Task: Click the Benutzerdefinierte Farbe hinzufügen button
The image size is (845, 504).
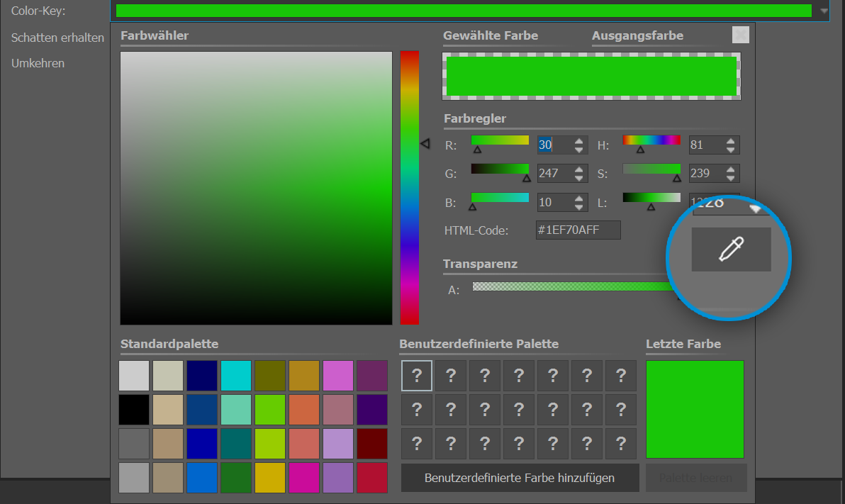Action: pyautogui.click(x=519, y=478)
